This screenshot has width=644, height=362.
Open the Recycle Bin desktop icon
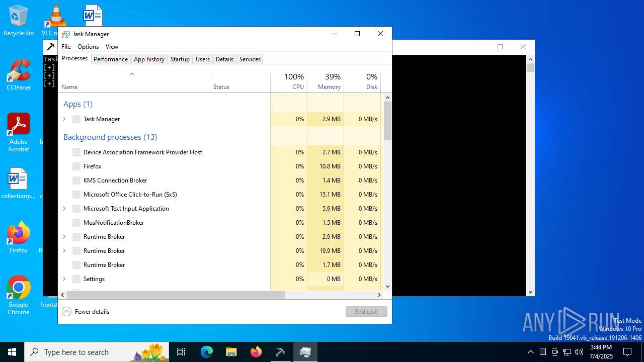pyautogui.click(x=19, y=21)
